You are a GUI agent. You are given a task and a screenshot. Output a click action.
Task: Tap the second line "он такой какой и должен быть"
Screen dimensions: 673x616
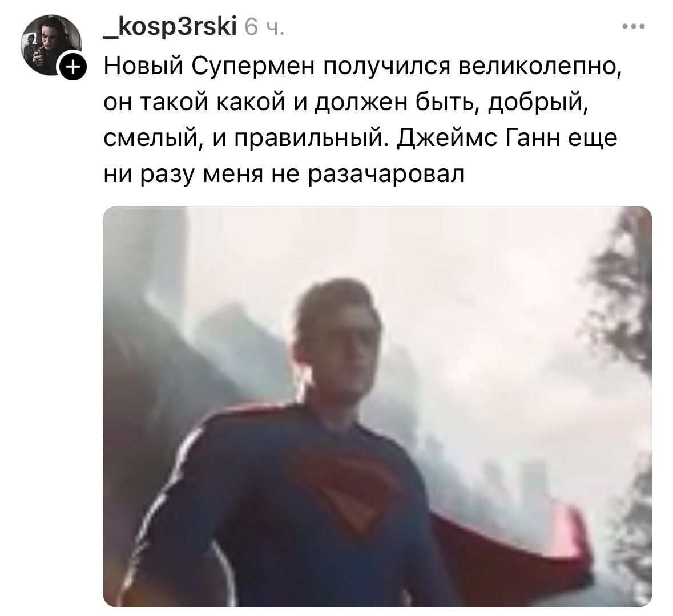tap(292, 103)
